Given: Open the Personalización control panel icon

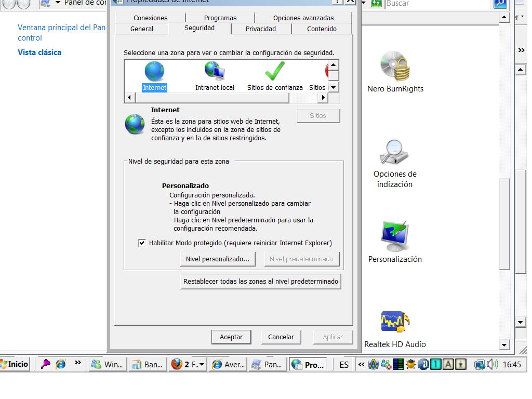Looking at the screenshot, I should (x=395, y=237).
